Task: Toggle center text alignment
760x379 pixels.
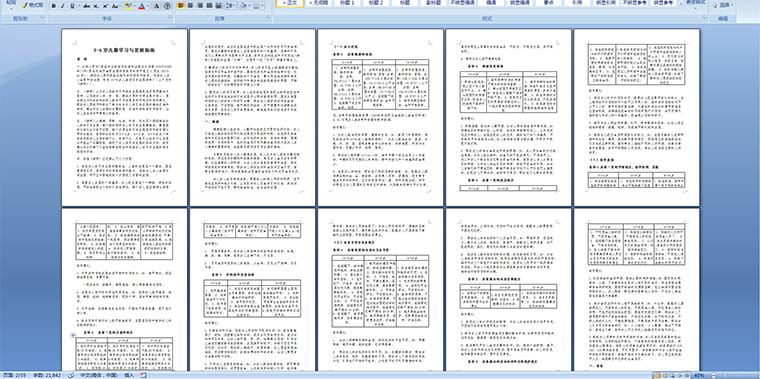Action: [190, 6]
